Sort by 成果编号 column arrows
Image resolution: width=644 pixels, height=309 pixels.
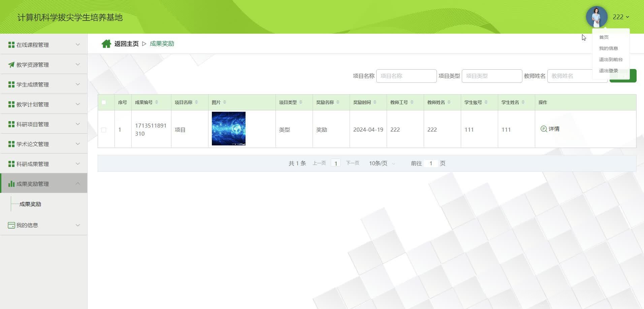pyautogui.click(x=157, y=102)
